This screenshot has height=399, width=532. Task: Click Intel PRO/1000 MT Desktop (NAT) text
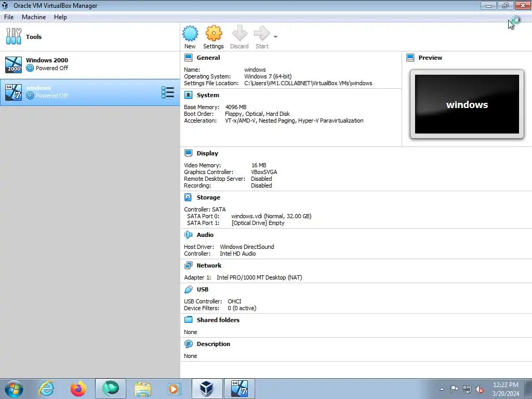(x=259, y=277)
